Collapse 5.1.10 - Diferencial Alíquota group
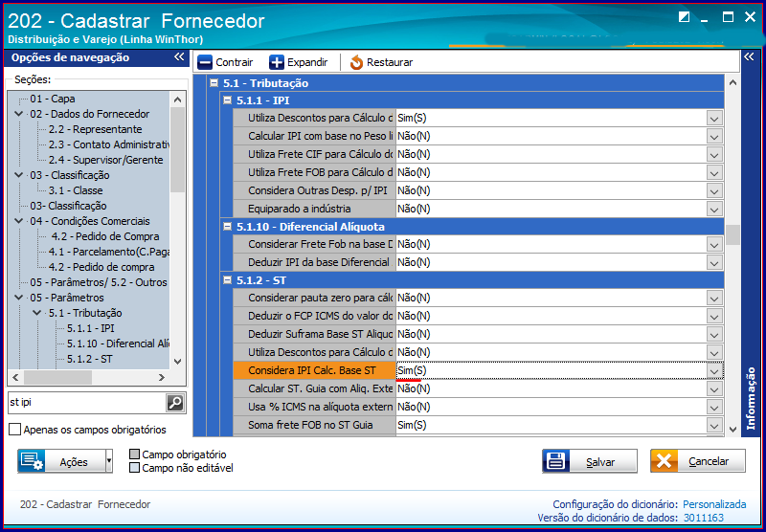The image size is (766, 532). tap(227, 227)
